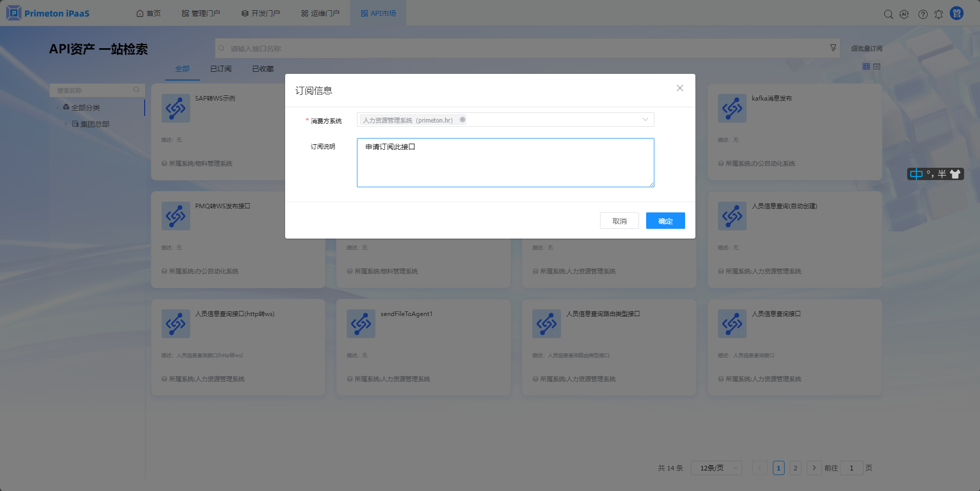Open the help question mark icon

tap(923, 14)
